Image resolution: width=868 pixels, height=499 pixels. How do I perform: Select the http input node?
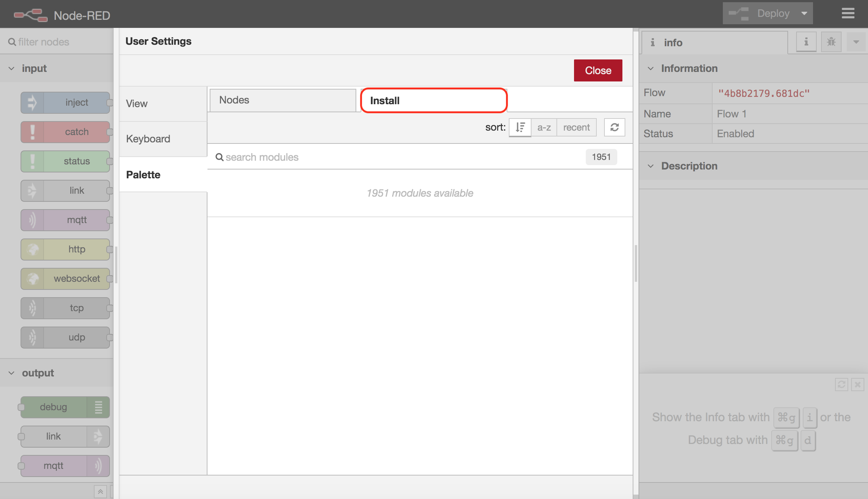[x=65, y=249]
